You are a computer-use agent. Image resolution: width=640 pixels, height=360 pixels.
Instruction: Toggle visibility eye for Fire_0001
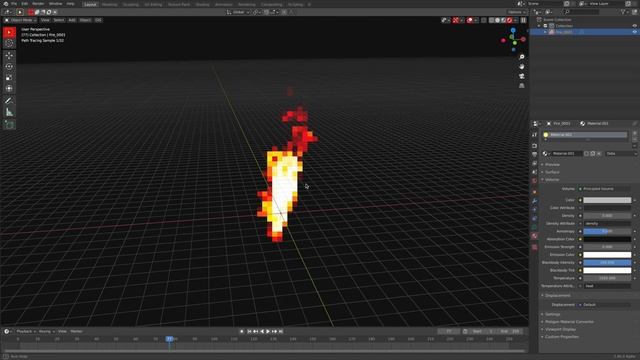click(x=634, y=32)
